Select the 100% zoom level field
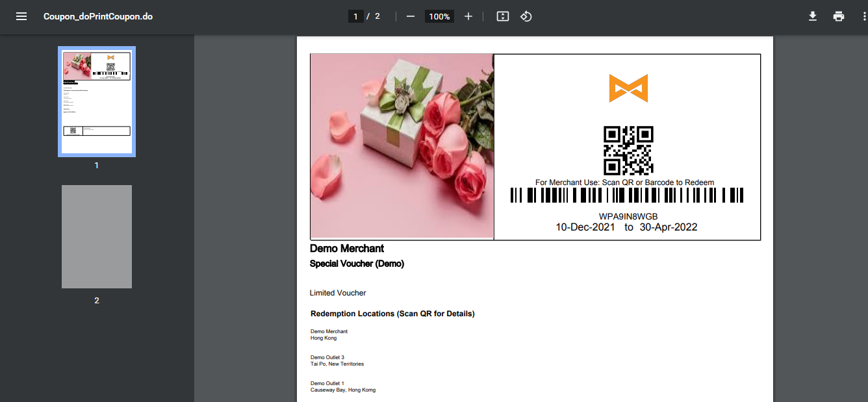Screen dimensions: 868x402 pyautogui.click(x=440, y=16)
